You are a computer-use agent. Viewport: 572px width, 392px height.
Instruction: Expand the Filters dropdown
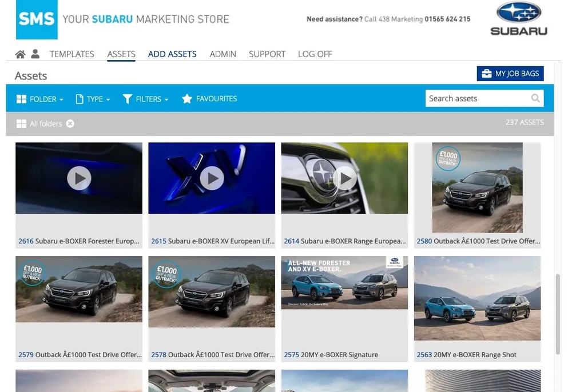(x=145, y=99)
